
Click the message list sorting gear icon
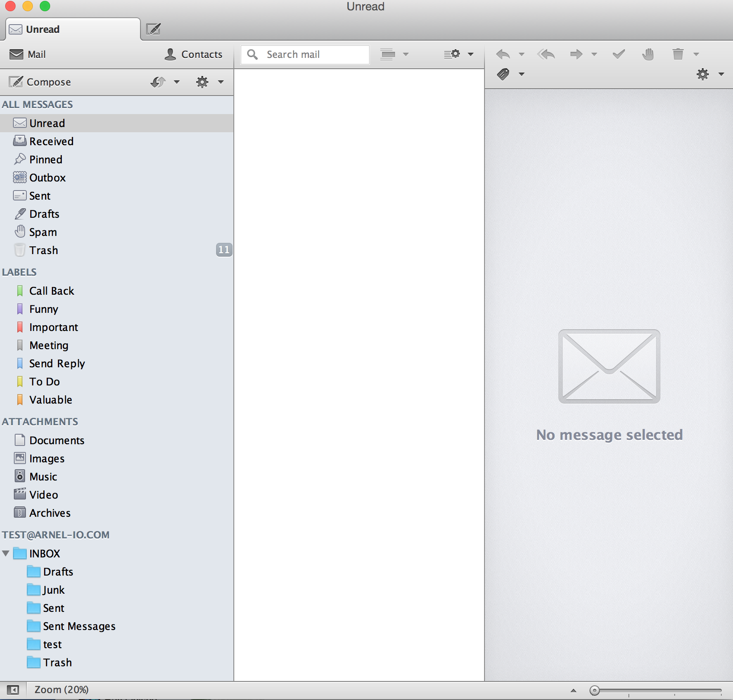point(452,54)
